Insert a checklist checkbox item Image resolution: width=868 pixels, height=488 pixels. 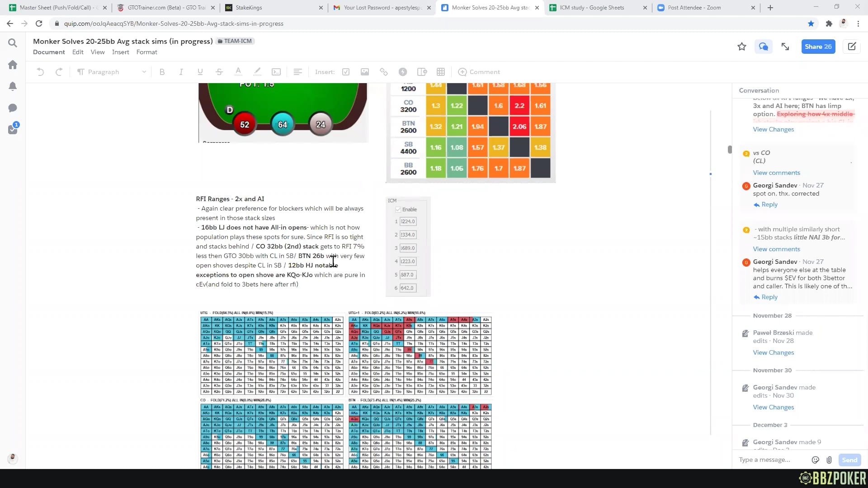[x=346, y=72]
